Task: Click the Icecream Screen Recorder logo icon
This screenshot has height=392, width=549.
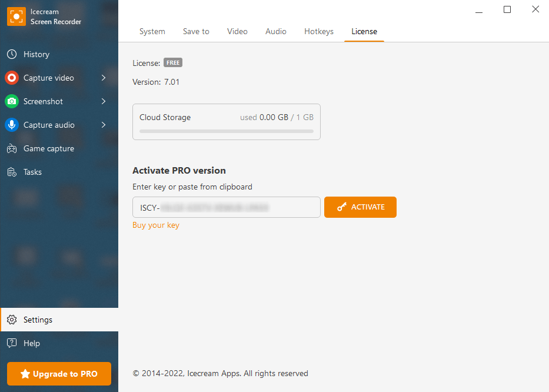Action: pyautogui.click(x=16, y=16)
